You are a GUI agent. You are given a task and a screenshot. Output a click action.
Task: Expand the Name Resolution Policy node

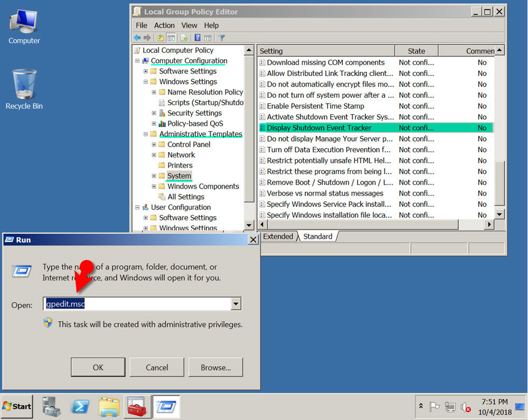[154, 92]
